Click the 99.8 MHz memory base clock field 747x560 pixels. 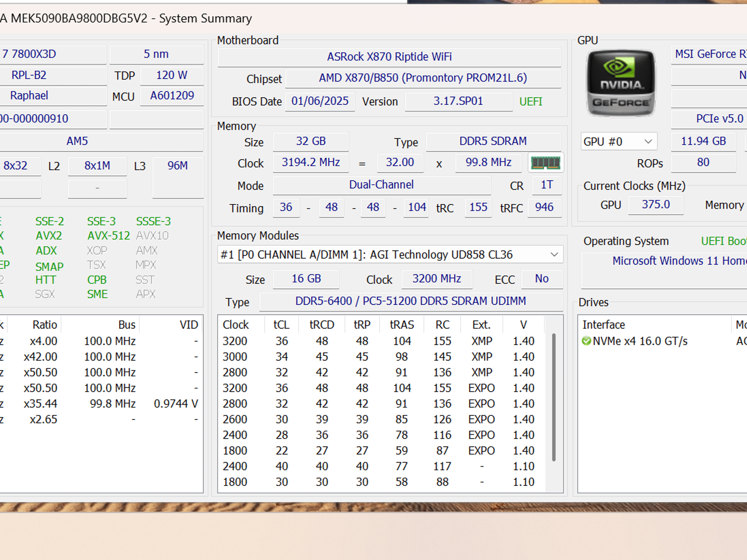[488, 163]
